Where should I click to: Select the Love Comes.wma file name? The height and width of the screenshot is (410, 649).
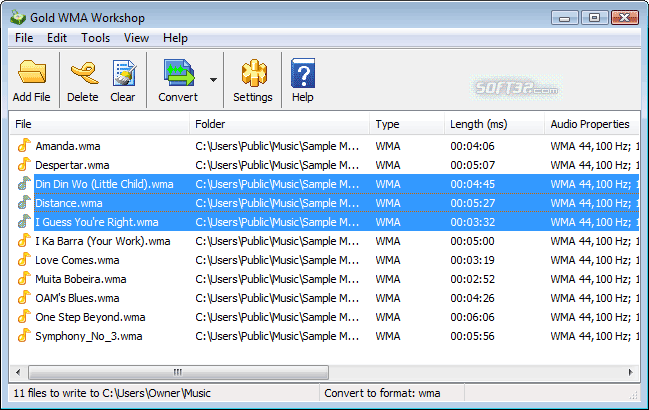tap(77, 260)
